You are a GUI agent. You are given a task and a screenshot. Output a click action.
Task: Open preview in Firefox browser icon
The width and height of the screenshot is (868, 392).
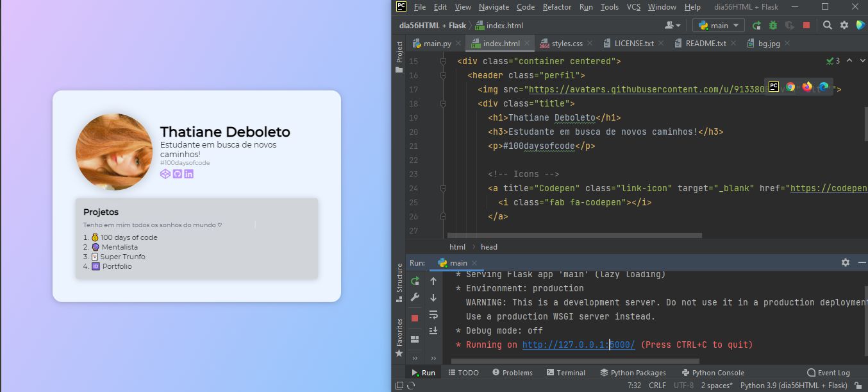[x=806, y=87]
